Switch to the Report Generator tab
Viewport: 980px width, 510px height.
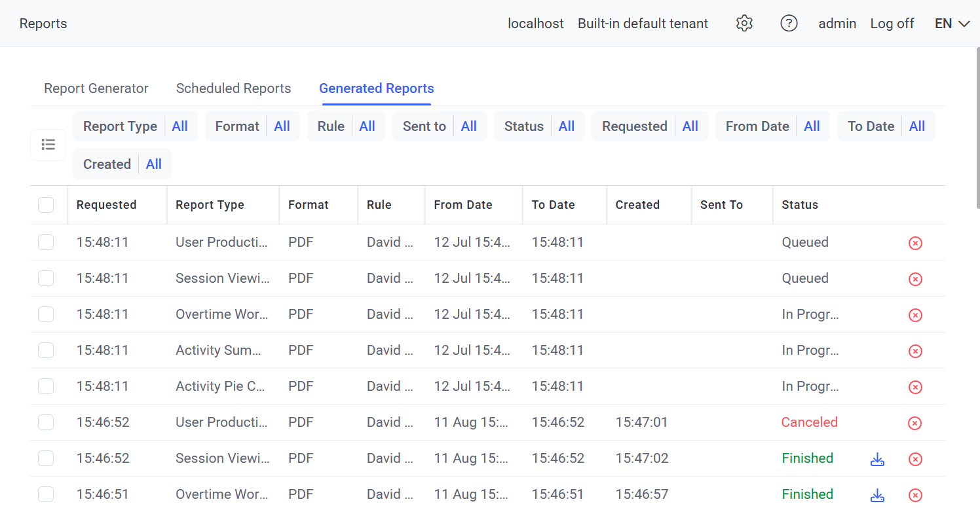pyautogui.click(x=96, y=88)
